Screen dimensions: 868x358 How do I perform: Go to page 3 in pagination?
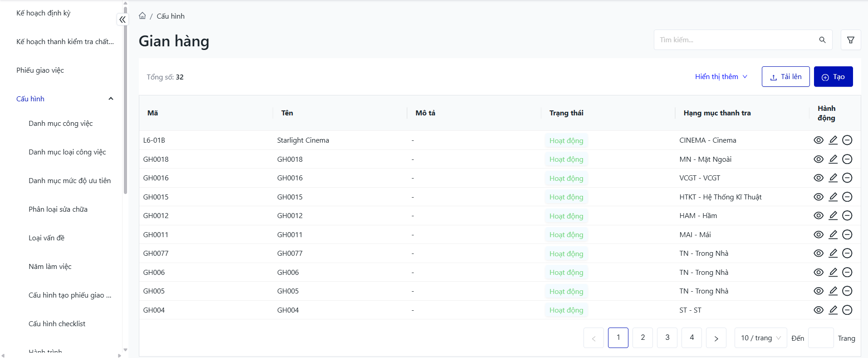coord(667,338)
